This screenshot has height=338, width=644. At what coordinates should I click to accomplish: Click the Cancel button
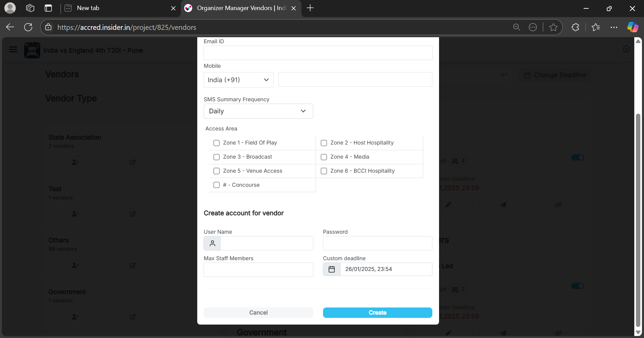(x=258, y=313)
